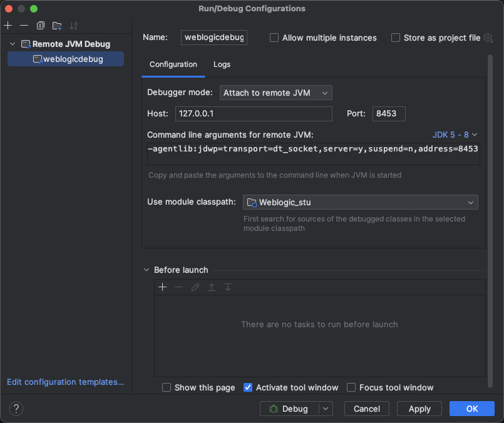Click the Add New Configuration plus icon
Image resolution: width=504 pixels, height=423 pixels.
[8, 26]
